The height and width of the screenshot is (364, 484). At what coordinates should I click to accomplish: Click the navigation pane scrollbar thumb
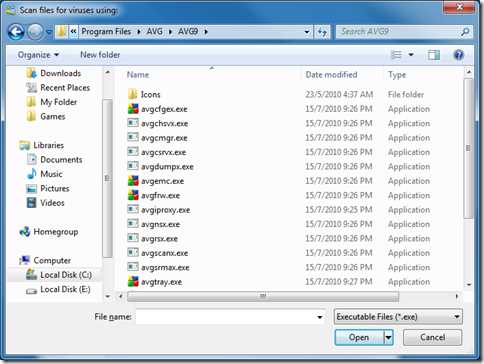[x=107, y=178]
